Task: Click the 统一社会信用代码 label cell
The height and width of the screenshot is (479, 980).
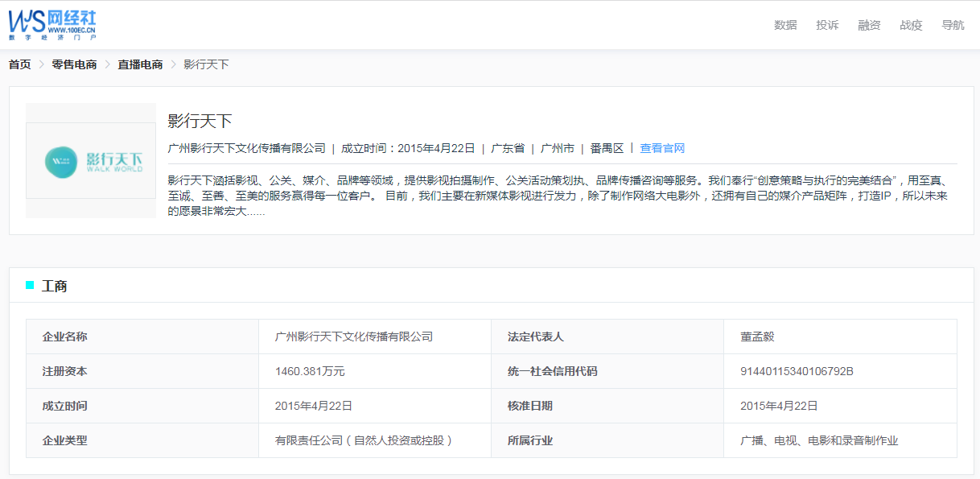Action: (607, 371)
